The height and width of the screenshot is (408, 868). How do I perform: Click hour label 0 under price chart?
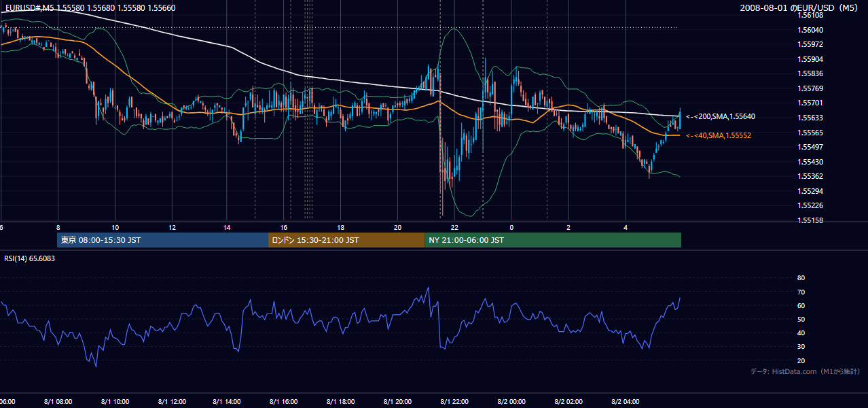(x=511, y=227)
